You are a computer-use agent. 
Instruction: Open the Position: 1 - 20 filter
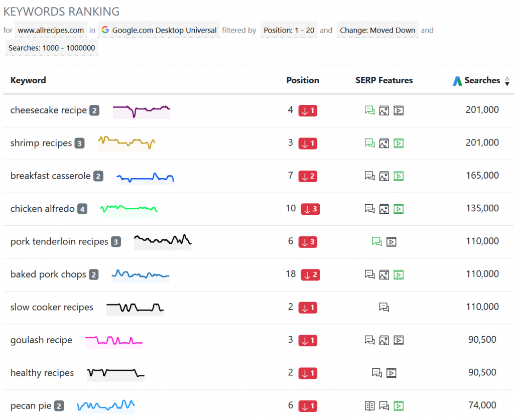coord(289,30)
